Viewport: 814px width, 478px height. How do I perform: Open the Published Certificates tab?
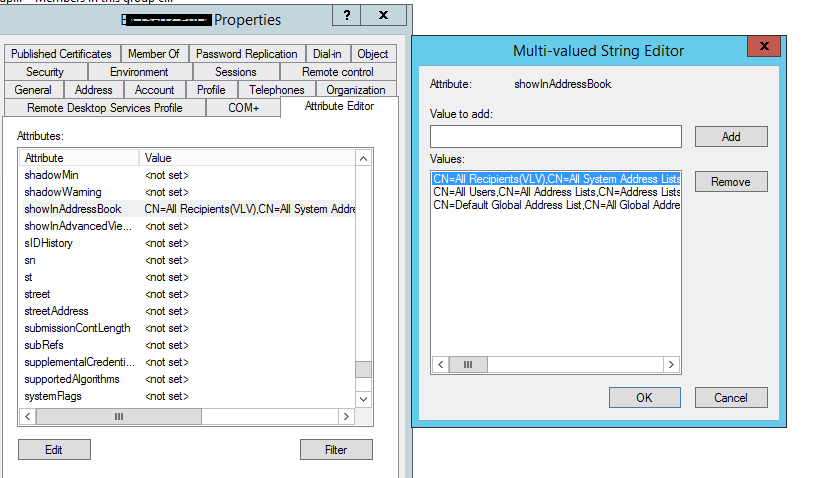pyautogui.click(x=62, y=54)
